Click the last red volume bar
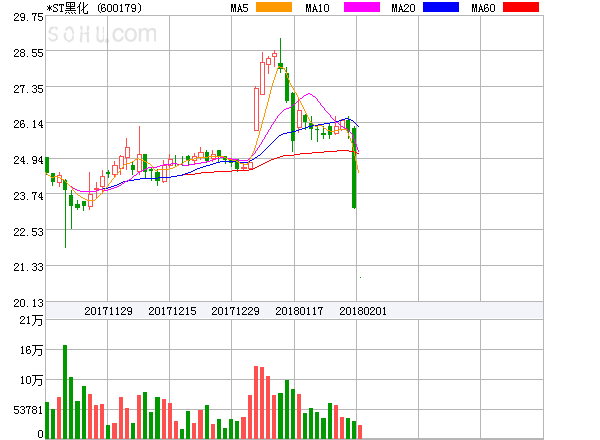 point(360,432)
